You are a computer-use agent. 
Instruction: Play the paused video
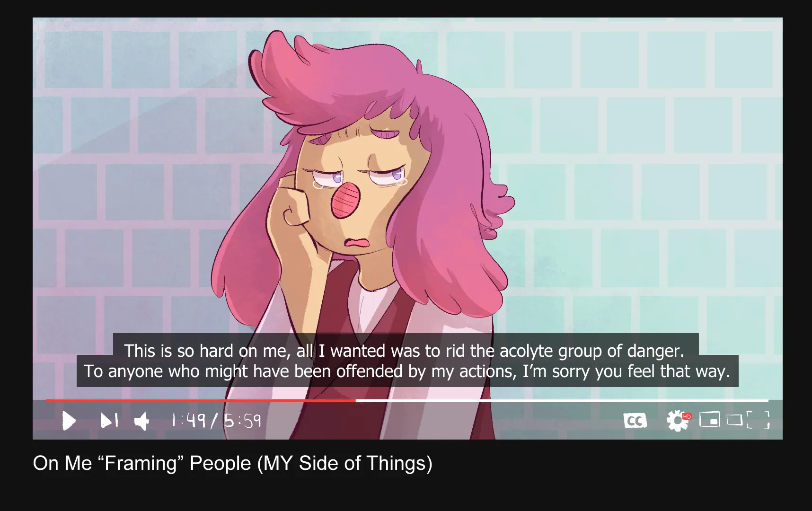[69, 421]
